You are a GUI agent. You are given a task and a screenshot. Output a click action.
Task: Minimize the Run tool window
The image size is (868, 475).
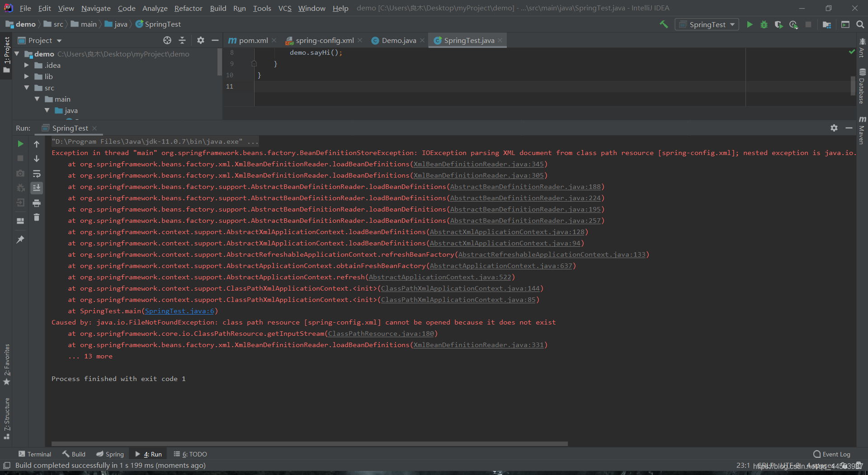(849, 128)
